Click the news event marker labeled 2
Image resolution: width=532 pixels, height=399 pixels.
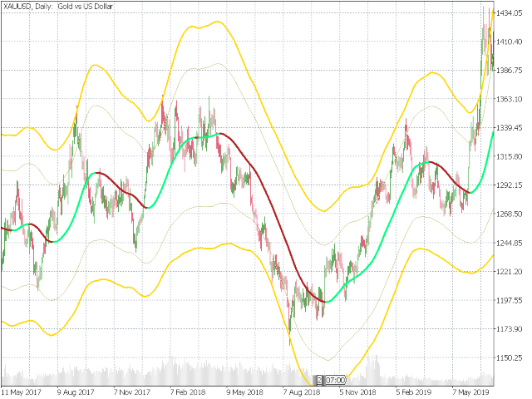[319, 380]
